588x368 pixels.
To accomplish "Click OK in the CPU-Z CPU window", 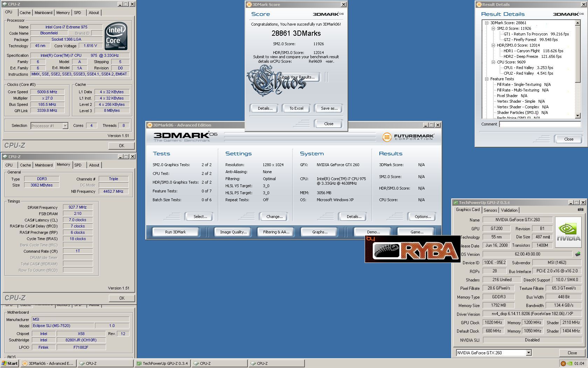I will pyautogui.click(x=121, y=146).
